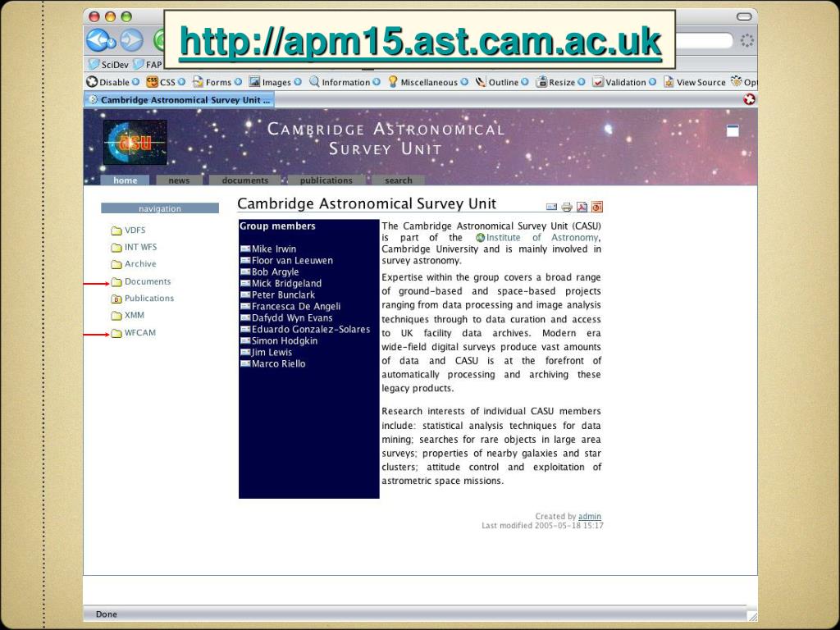Viewport: 840px width, 630px height.
Task: Switch to the publications site tab
Action: click(326, 180)
